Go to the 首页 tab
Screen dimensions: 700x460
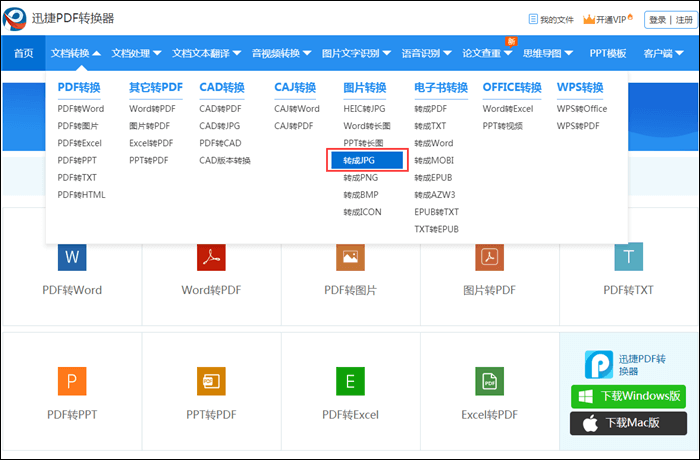[x=23, y=53]
